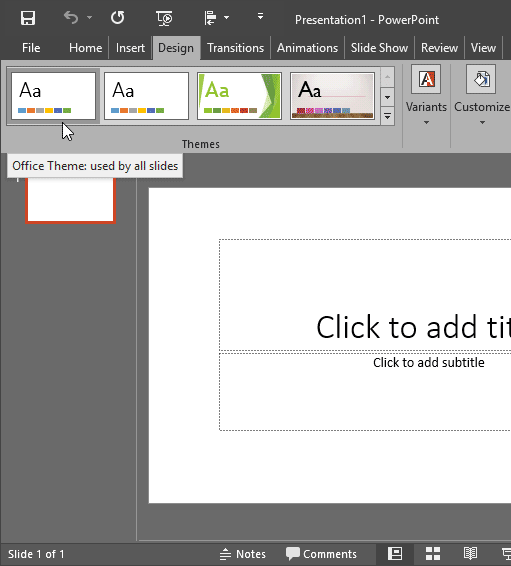Switch to the Review tab
The image size is (511, 566).
(x=440, y=48)
